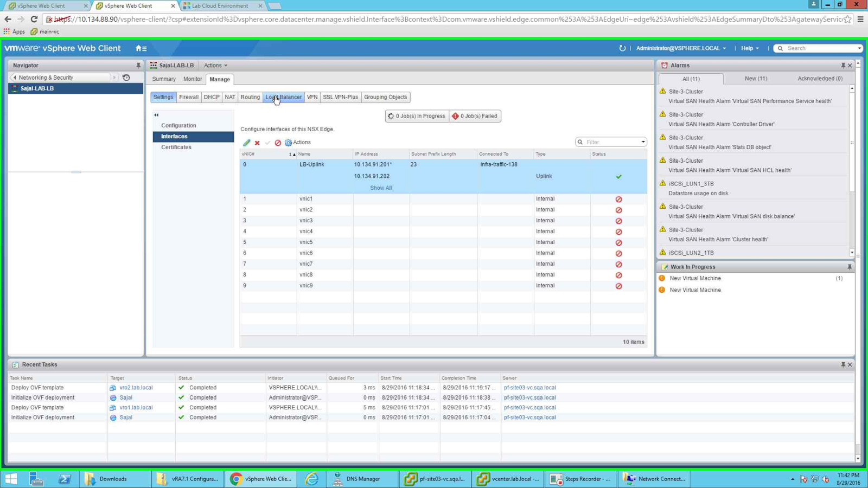Open the Navigator history icon
Image resolution: width=868 pixels, height=488 pixels.
(126, 78)
